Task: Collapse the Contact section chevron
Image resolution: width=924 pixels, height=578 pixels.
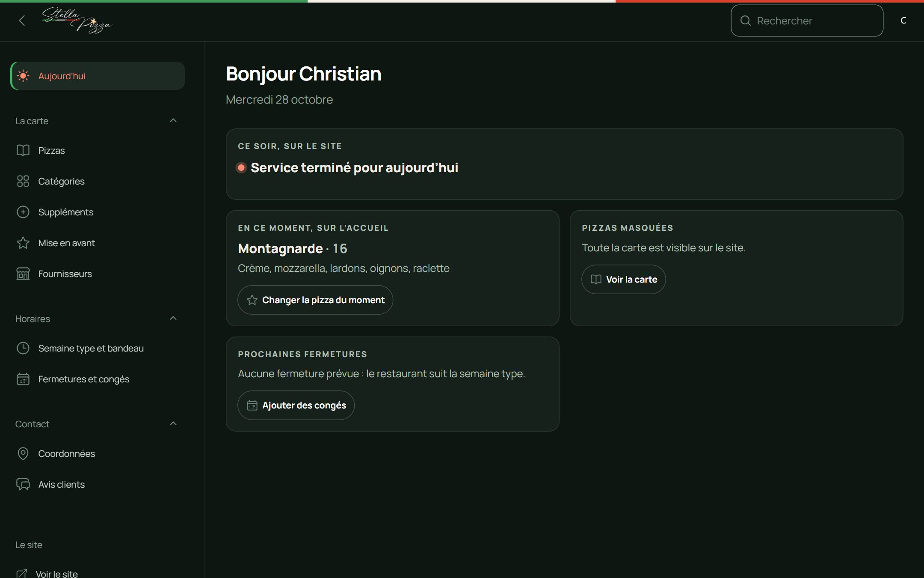Action: 173,424
